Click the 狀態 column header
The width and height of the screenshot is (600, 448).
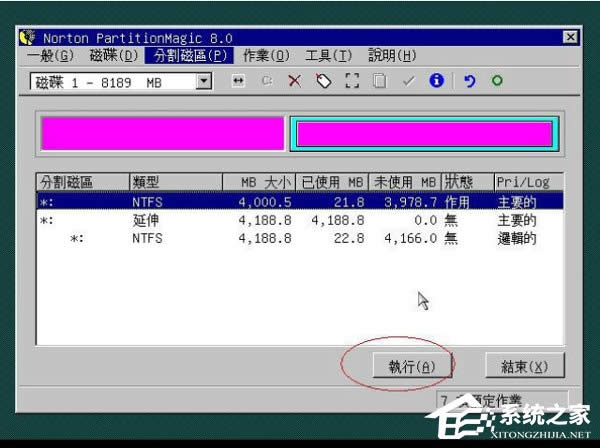467,182
